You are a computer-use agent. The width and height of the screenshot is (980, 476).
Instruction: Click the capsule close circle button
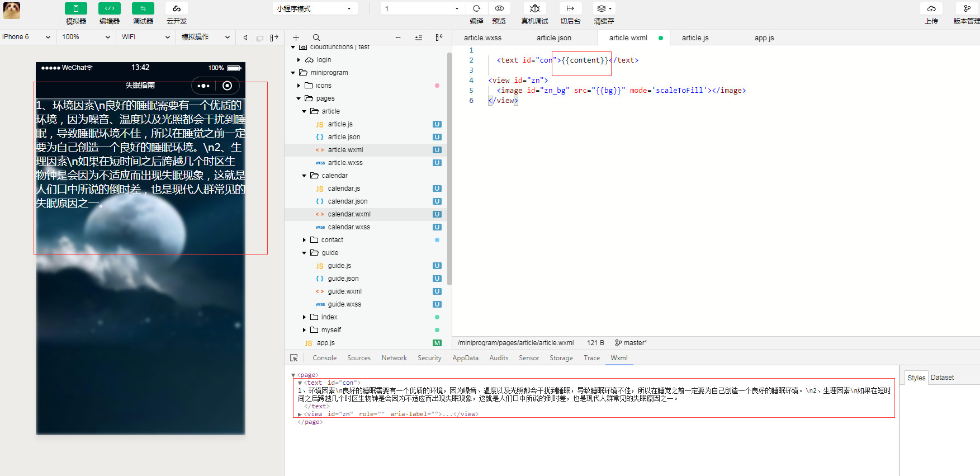pos(227,86)
